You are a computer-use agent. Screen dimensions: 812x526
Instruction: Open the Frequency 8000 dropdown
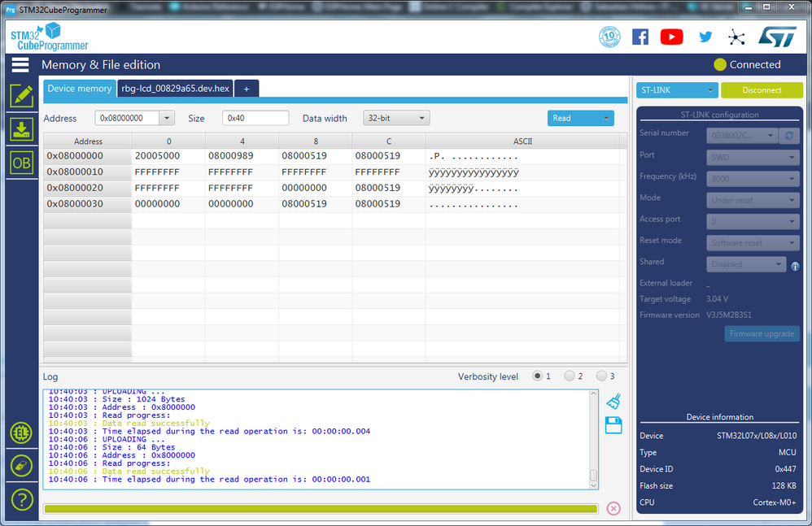(753, 178)
